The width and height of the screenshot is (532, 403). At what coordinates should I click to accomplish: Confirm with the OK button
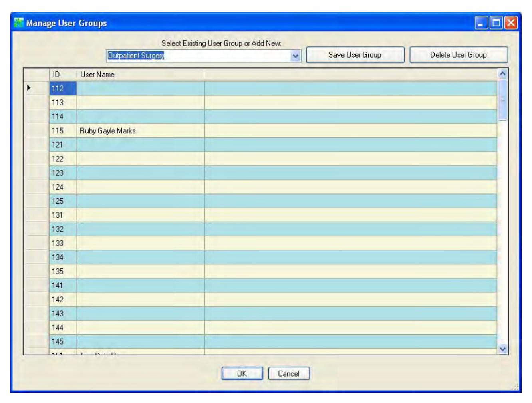[x=242, y=374]
